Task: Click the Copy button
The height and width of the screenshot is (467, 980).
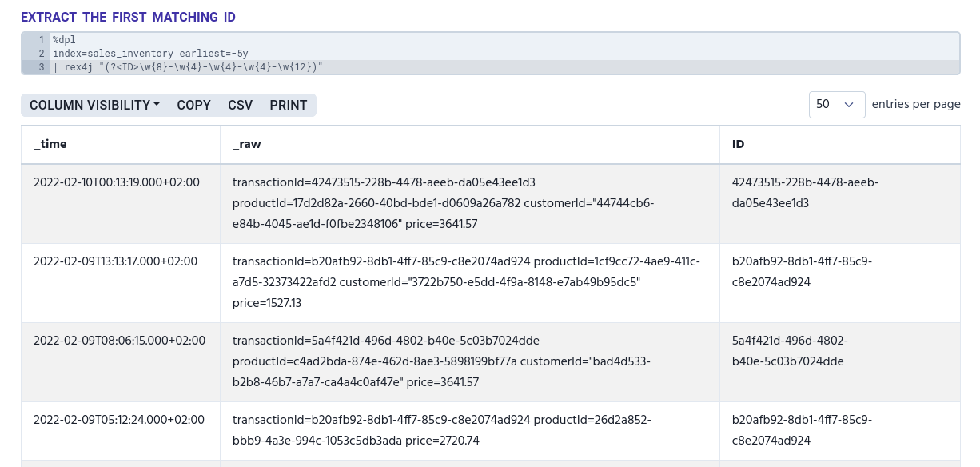Action: point(193,105)
